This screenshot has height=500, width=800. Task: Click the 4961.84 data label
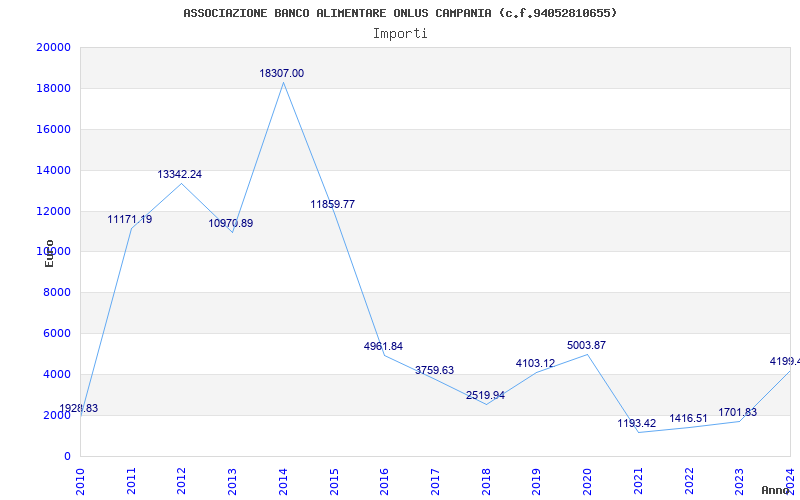[383, 346]
